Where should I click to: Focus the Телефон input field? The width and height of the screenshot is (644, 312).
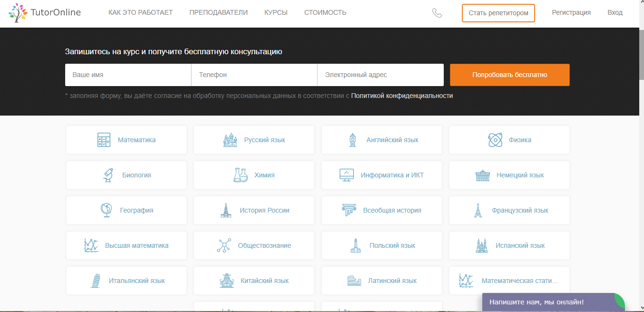pos(254,75)
